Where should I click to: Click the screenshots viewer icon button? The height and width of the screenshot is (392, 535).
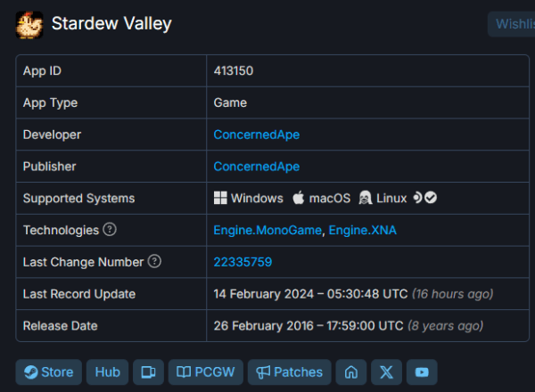pyautogui.click(x=148, y=372)
